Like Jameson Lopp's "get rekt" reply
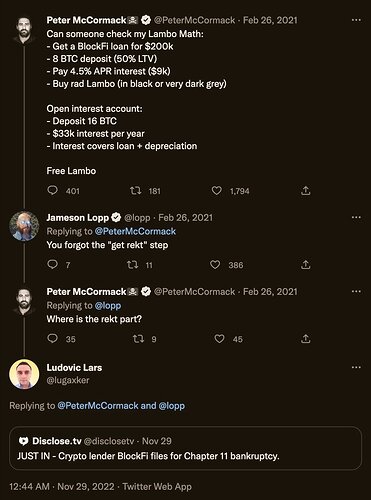Screen dimensions: 371x500 tap(215, 265)
